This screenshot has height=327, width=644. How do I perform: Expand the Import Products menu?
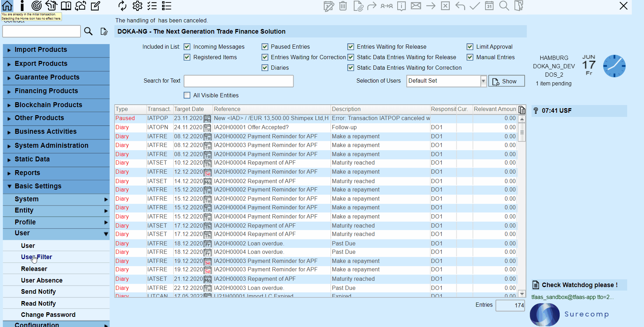point(56,50)
